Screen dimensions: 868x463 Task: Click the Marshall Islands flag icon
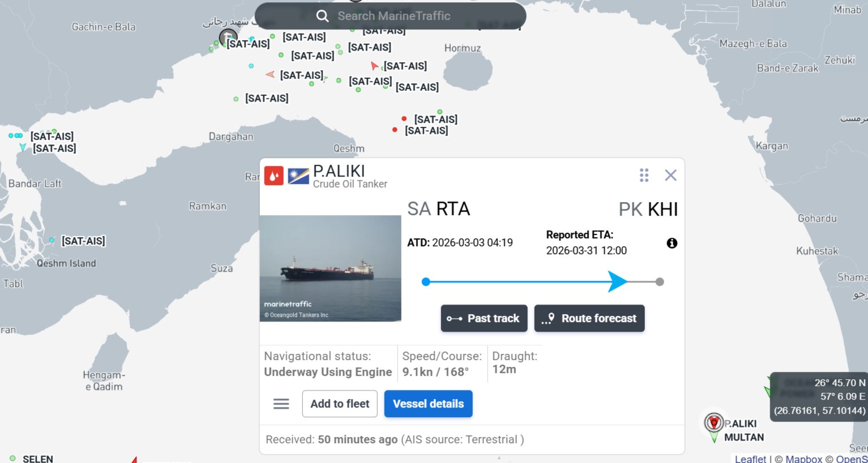[298, 175]
